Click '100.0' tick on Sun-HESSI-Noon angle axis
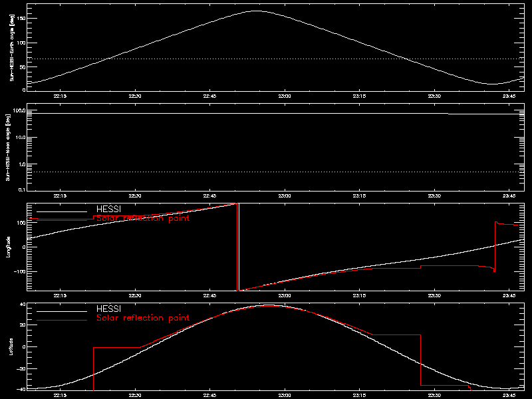 19,110
